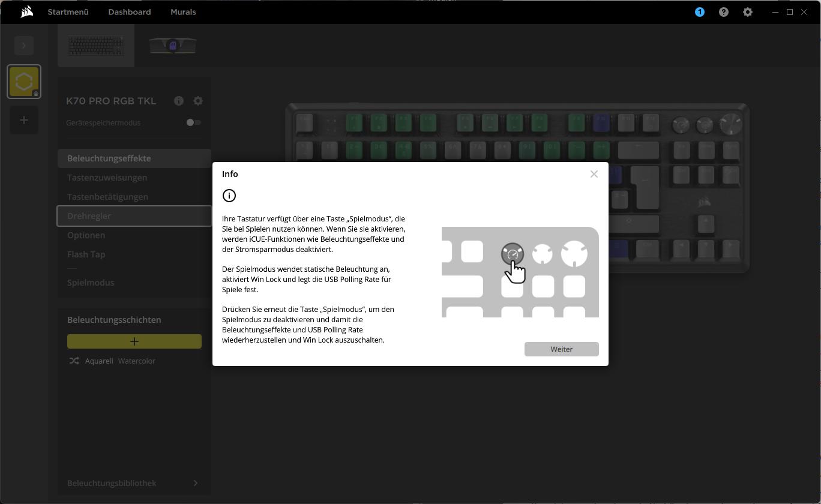Viewport: 821px width, 504px height.
Task: Close the Info dialog
Action: coord(594,174)
